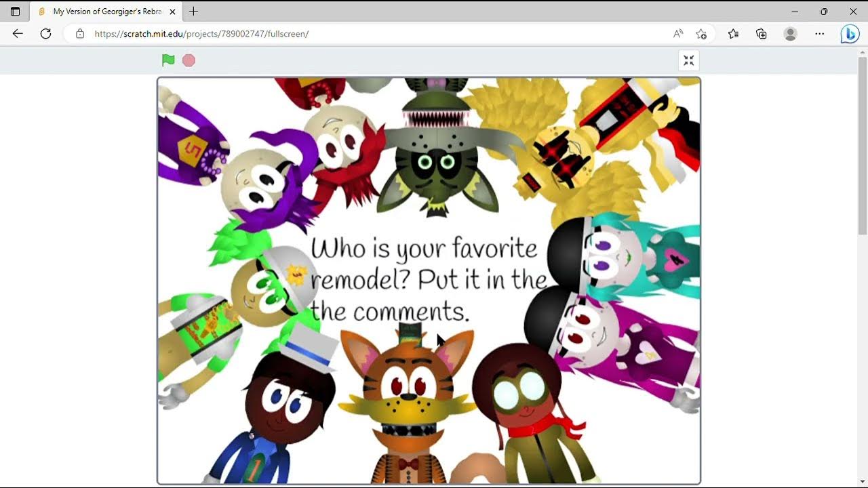Image resolution: width=868 pixels, height=488 pixels.
Task: Minimize the browser window
Action: [x=795, y=12]
